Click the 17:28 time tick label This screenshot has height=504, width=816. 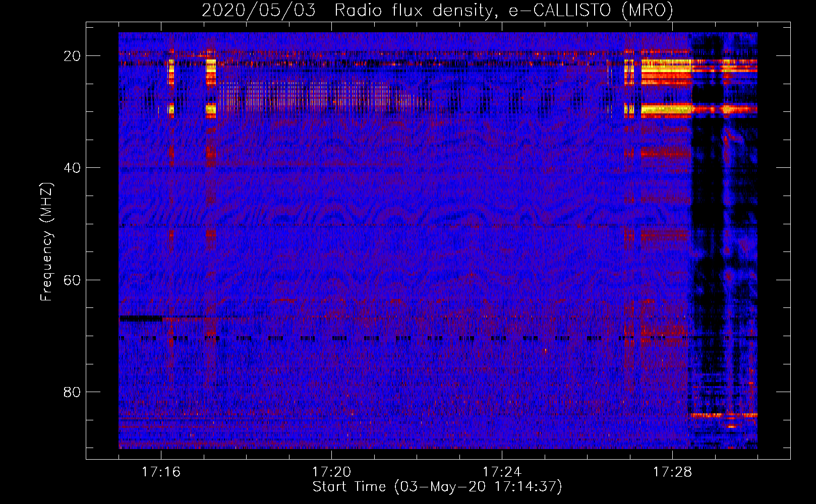pyautogui.click(x=672, y=472)
